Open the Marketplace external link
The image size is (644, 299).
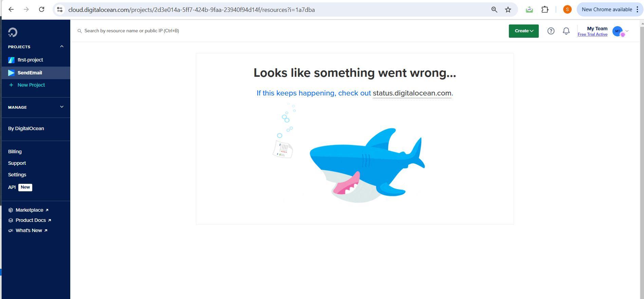(32, 210)
